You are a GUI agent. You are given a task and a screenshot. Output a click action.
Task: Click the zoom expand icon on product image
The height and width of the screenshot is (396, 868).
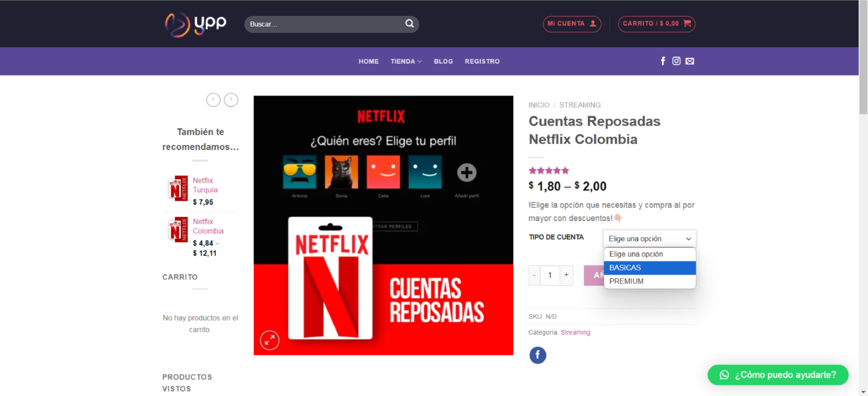click(x=270, y=340)
